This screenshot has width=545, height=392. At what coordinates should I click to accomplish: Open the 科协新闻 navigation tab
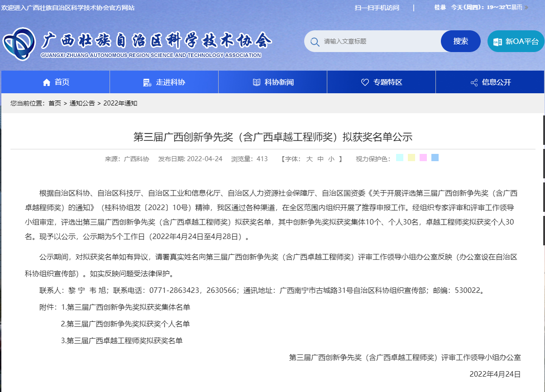pos(273,82)
